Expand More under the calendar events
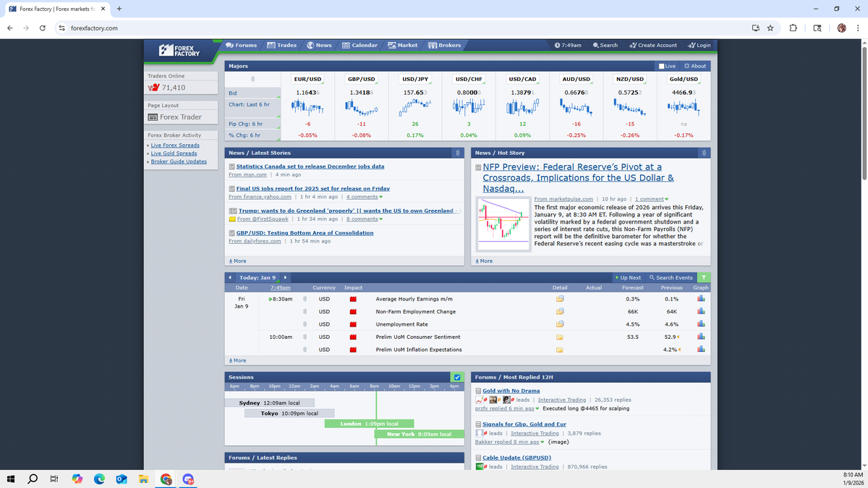 click(x=237, y=361)
